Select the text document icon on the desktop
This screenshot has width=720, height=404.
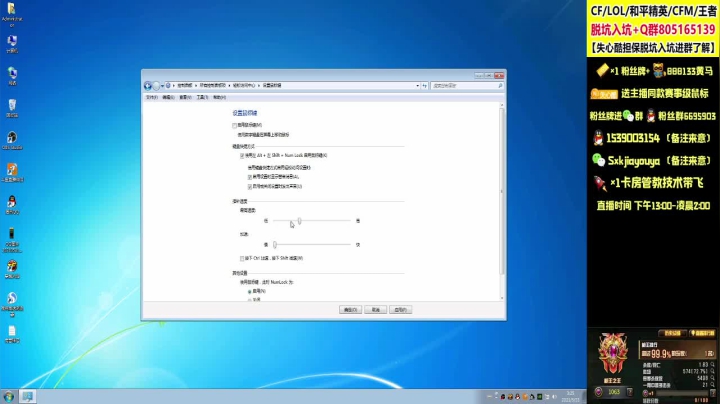(x=12, y=334)
